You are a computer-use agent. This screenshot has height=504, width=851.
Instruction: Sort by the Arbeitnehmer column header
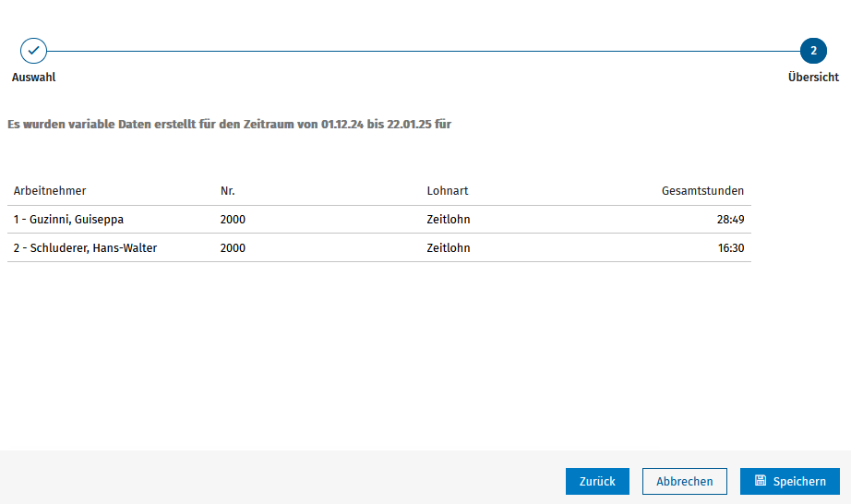[x=50, y=191]
